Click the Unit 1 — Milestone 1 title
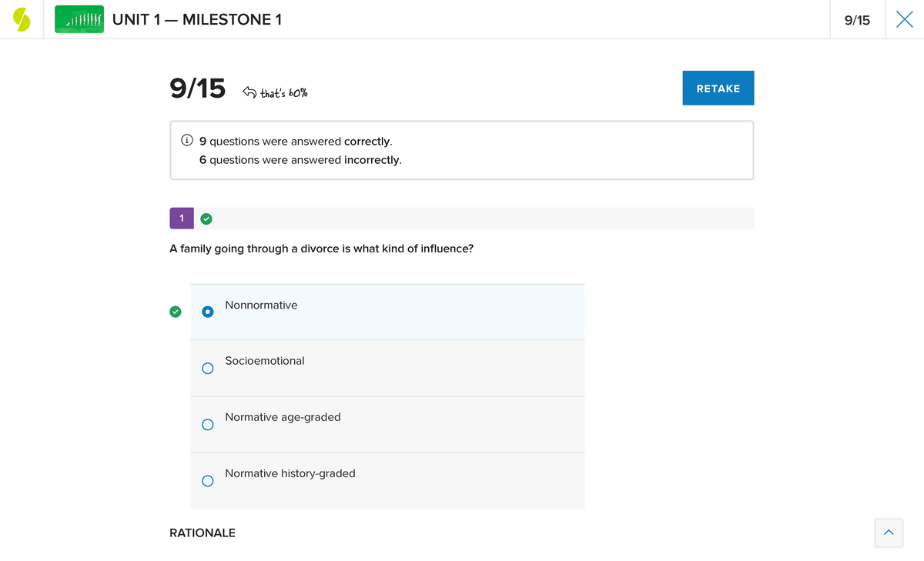Viewport: 924px width, 561px height. (197, 20)
